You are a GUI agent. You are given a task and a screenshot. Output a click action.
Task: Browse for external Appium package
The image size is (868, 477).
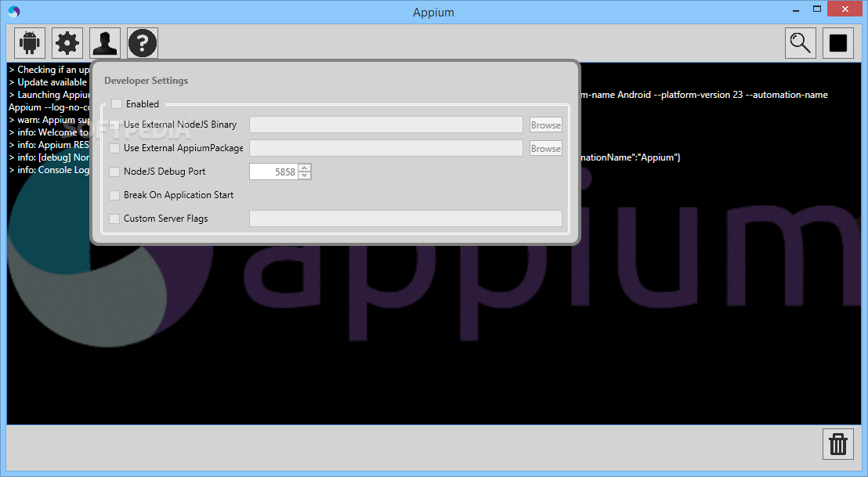point(546,148)
